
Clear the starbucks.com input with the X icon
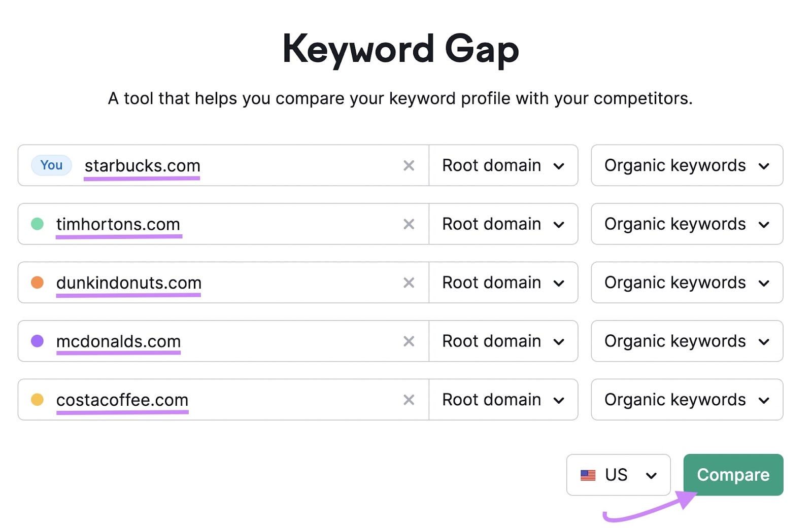click(409, 165)
